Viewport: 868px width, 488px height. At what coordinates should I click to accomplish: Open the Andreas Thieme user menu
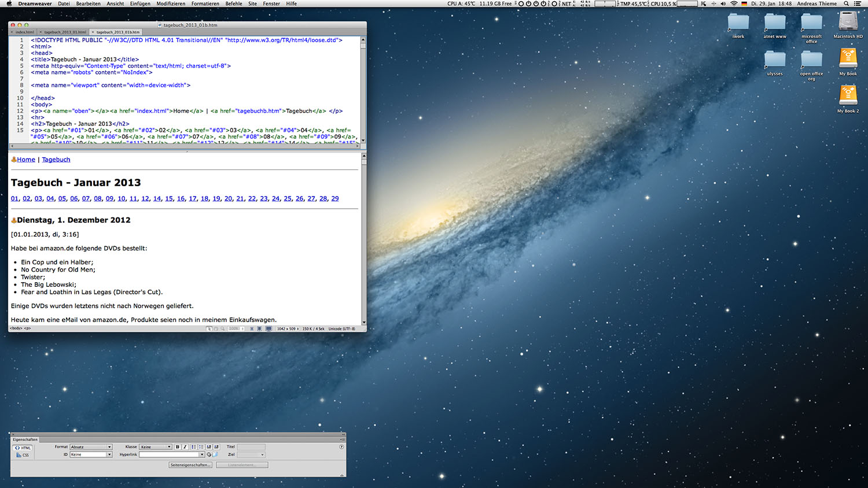coord(816,3)
